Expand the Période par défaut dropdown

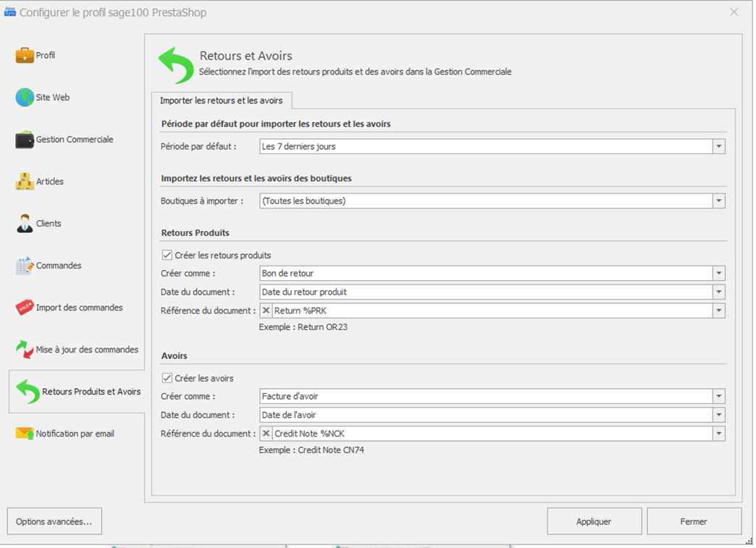(x=718, y=147)
